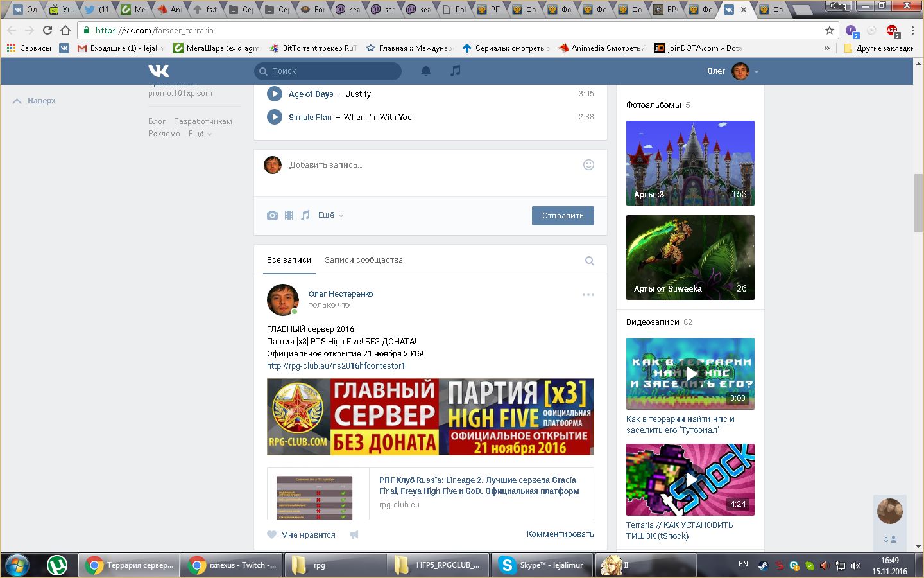The image size is (924, 578).
Task: Open the VK notifications bell
Action: tap(425, 71)
